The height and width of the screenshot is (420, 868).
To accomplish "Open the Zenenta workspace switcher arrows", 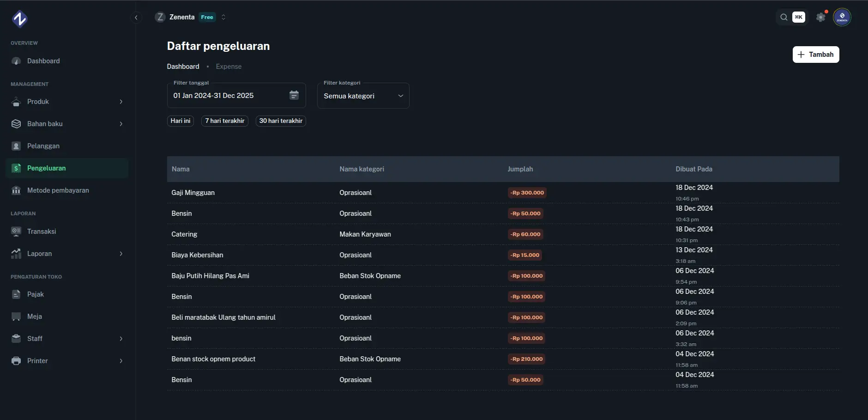I will tap(223, 17).
